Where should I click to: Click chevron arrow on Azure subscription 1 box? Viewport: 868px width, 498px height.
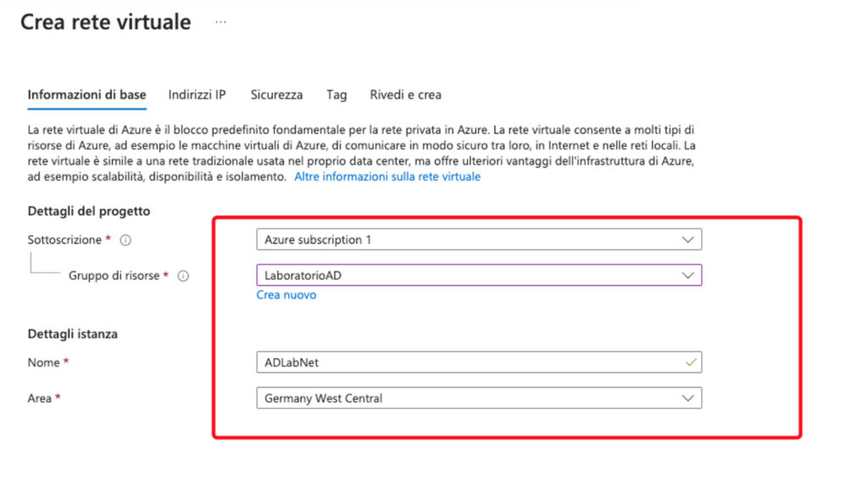687,240
